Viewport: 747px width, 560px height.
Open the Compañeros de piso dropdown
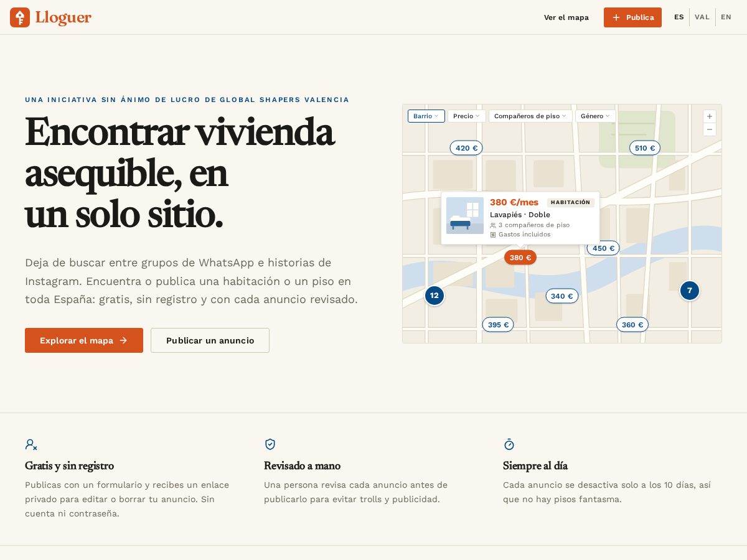pyautogui.click(x=530, y=116)
